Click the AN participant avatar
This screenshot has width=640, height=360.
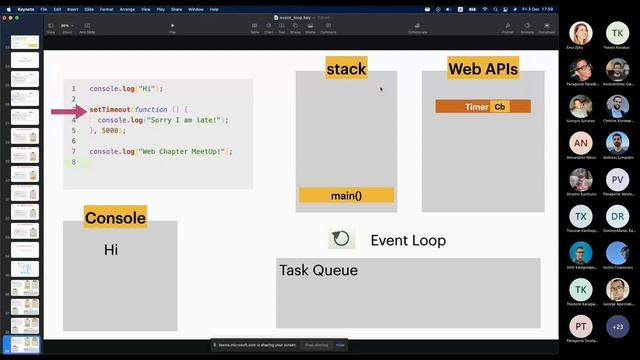[580, 143]
